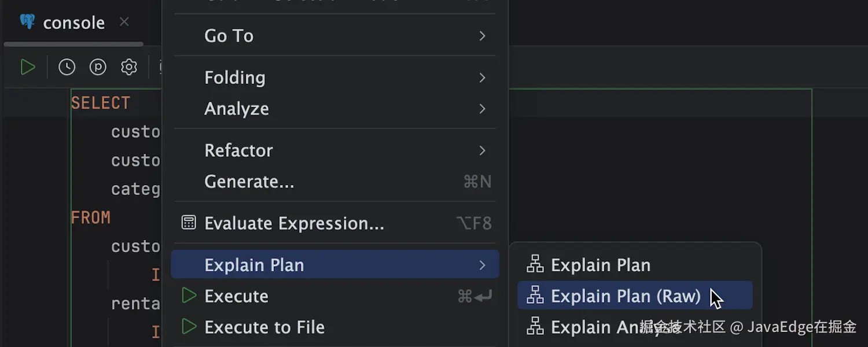Click the green play icon beside Execute
The height and width of the screenshot is (347, 868).
pyautogui.click(x=189, y=296)
